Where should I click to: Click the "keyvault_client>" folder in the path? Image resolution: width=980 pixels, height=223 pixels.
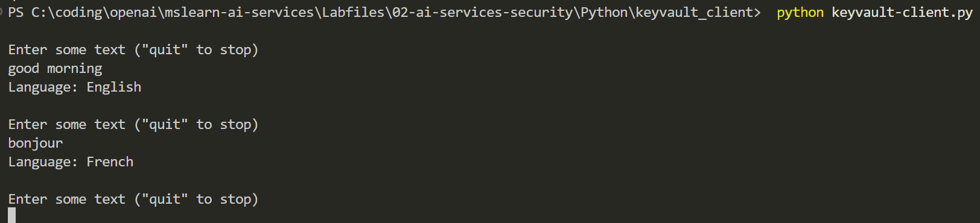pyautogui.click(x=698, y=13)
